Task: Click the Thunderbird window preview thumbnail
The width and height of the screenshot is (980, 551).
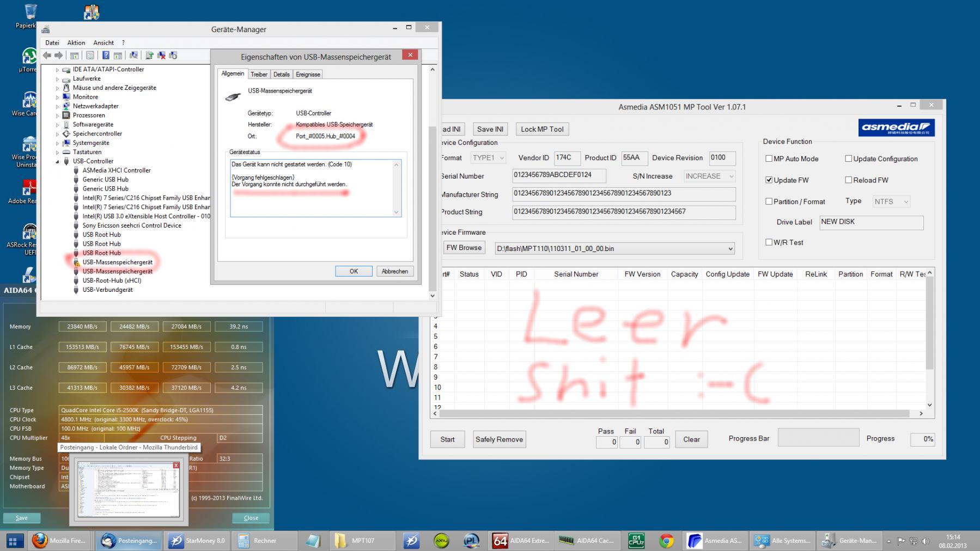Action: click(129, 489)
